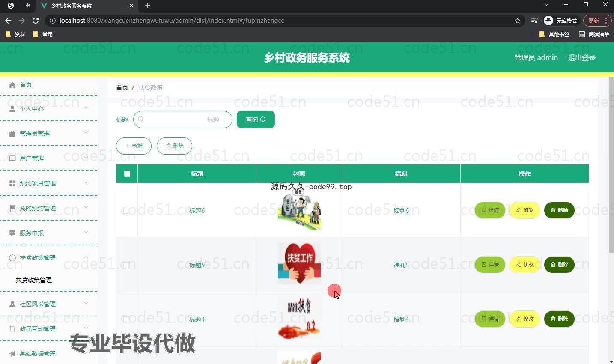Click the browser back arrow
Image resolution: width=614 pixels, height=364 pixels.
(8, 21)
